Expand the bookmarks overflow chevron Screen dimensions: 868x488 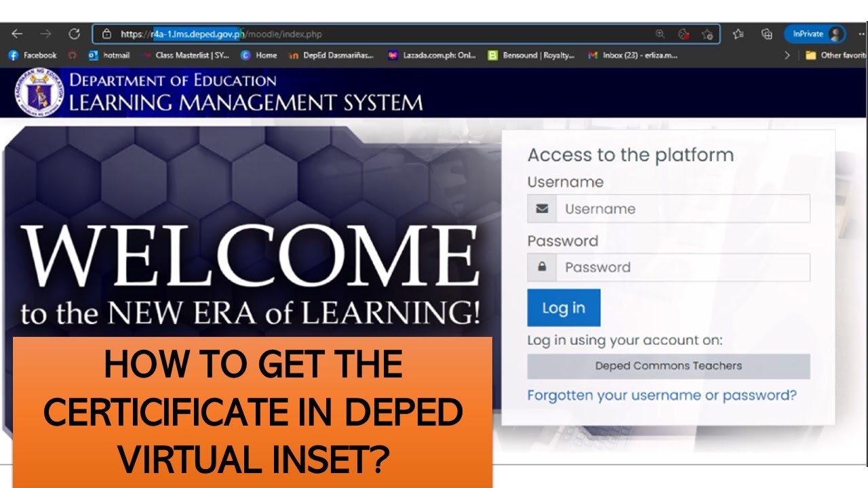pyautogui.click(x=787, y=56)
